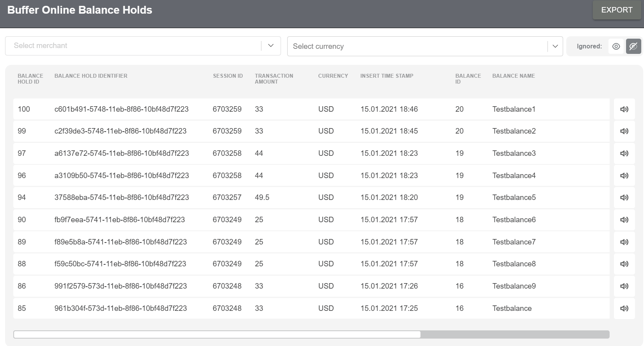Click the horizontal scrollbar thumb below table
This screenshot has height=346, width=644.
[217, 335]
